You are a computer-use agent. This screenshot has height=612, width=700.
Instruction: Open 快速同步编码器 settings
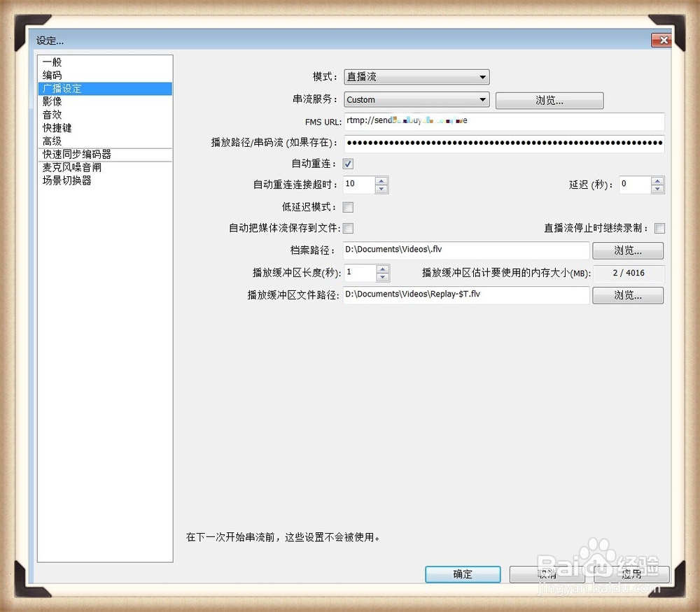[105, 155]
